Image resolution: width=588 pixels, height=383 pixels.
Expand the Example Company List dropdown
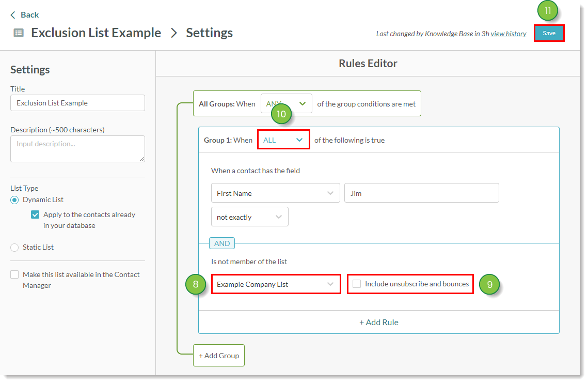[x=276, y=284]
